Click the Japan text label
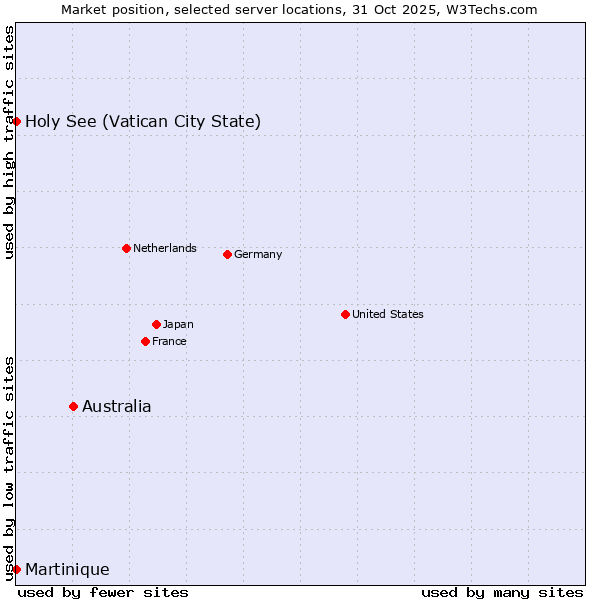 [x=178, y=324]
